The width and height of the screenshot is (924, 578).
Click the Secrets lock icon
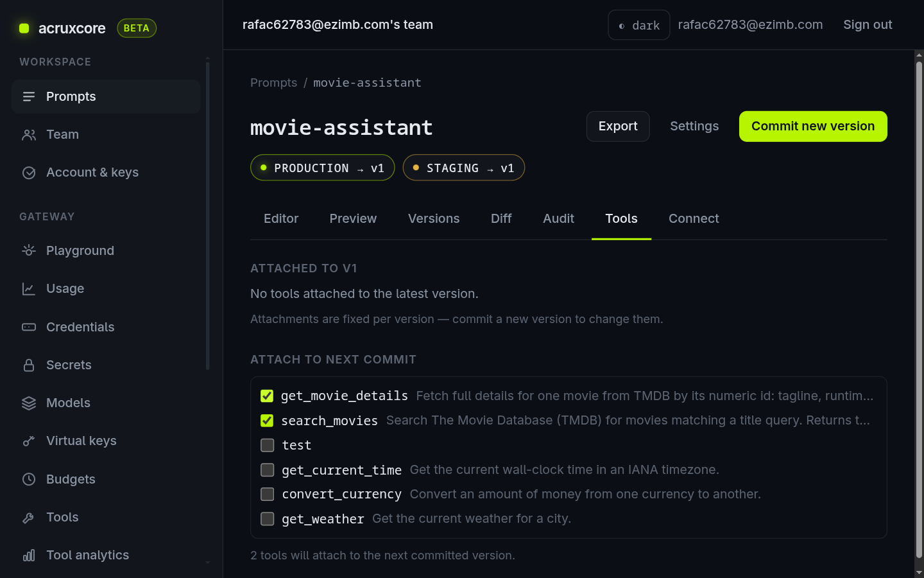click(x=29, y=365)
